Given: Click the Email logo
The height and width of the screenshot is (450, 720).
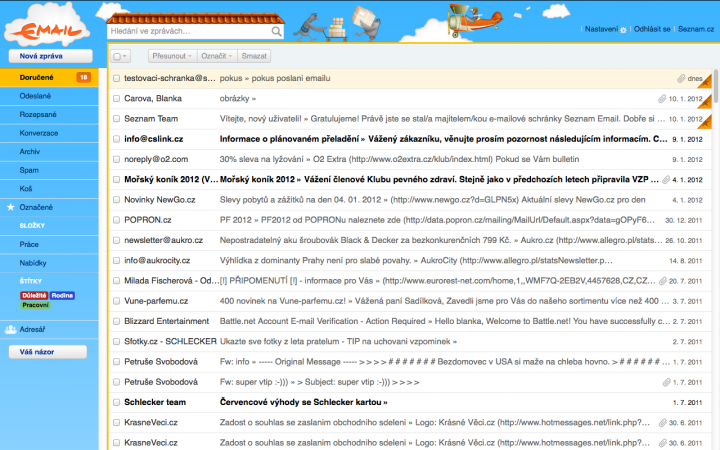Looking at the screenshot, I should (46, 26).
